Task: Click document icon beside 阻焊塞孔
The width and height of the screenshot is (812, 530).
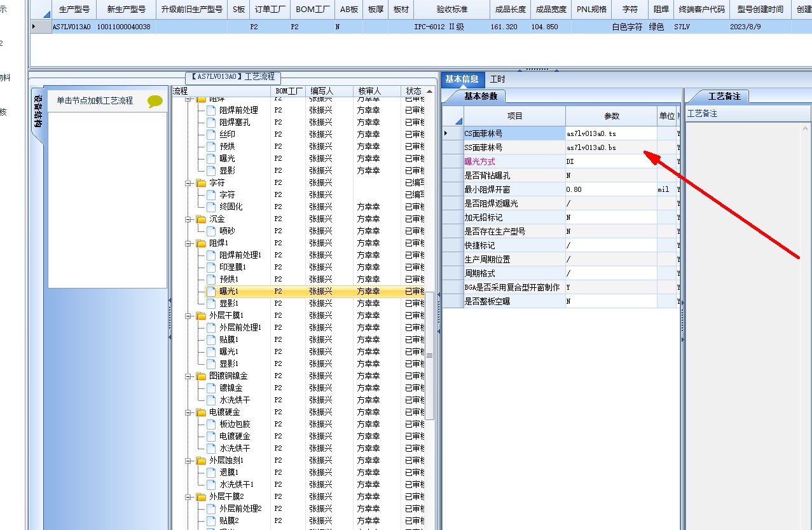Action: [211, 122]
